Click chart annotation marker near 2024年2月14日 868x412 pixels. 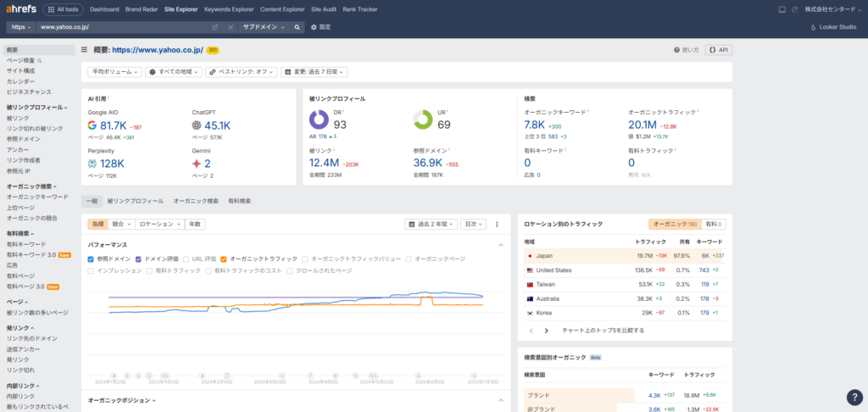pyautogui.click(x=227, y=376)
